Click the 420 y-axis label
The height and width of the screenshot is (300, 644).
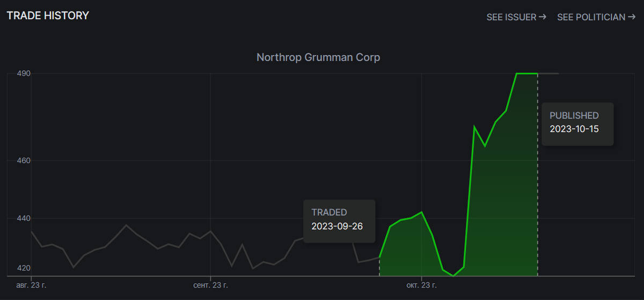tap(24, 268)
